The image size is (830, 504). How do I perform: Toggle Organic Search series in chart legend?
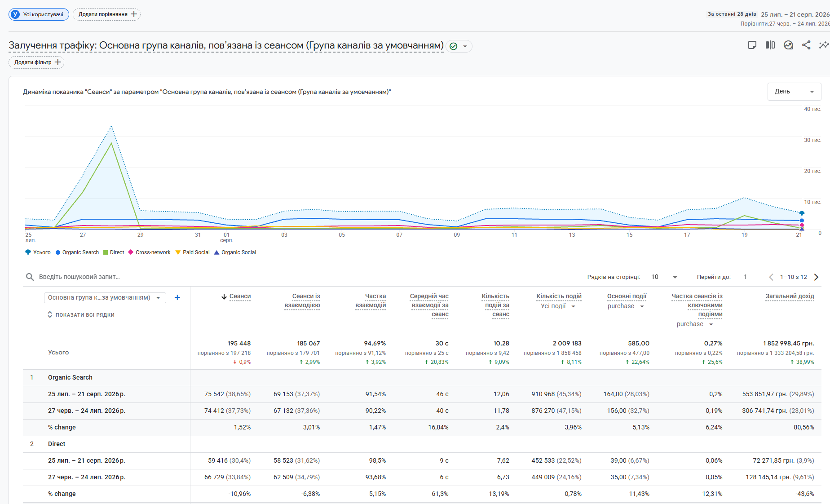(x=77, y=252)
